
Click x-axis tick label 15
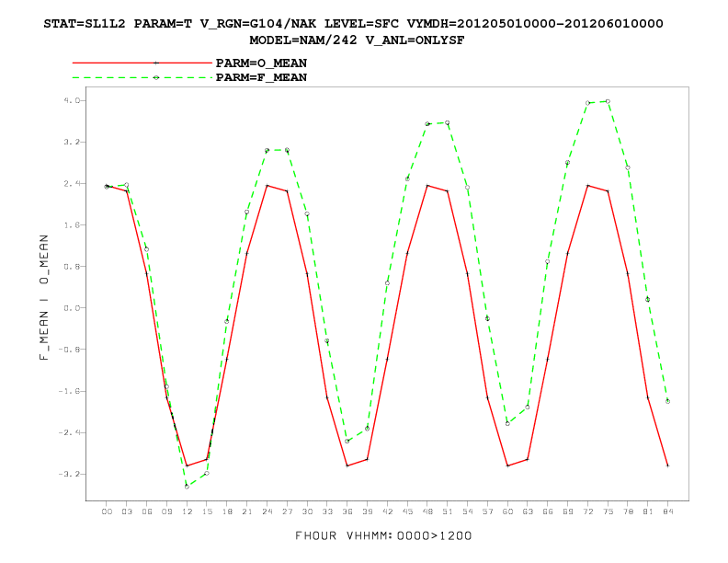207,511
